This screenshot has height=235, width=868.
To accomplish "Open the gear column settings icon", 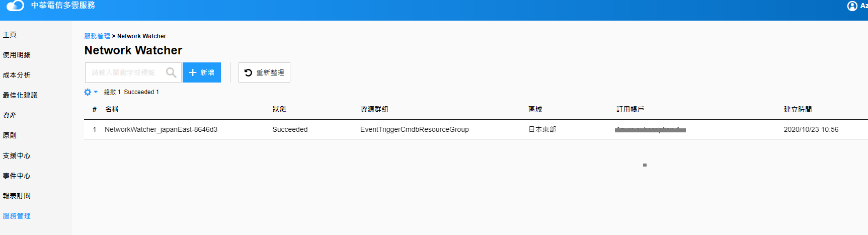I will coord(88,92).
